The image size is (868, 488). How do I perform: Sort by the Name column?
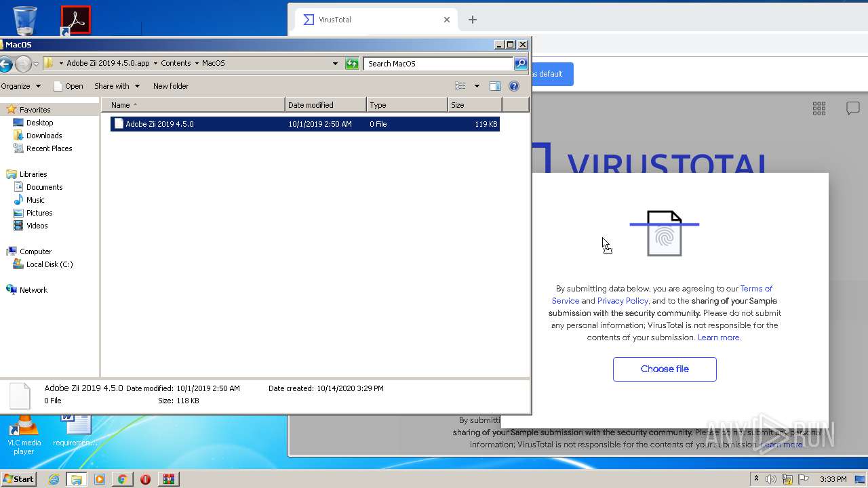point(193,105)
